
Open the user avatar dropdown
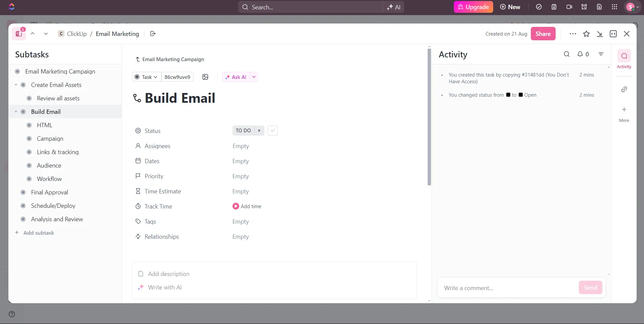coord(633,7)
